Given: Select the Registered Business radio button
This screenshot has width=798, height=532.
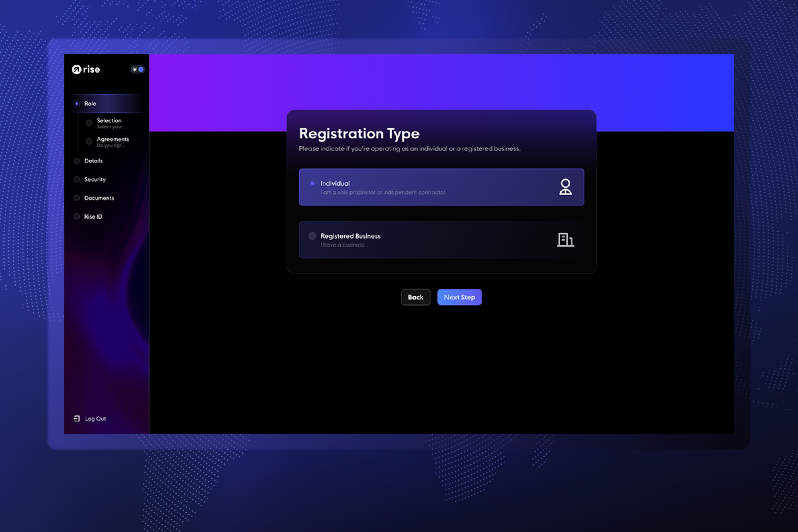Looking at the screenshot, I should (312, 236).
